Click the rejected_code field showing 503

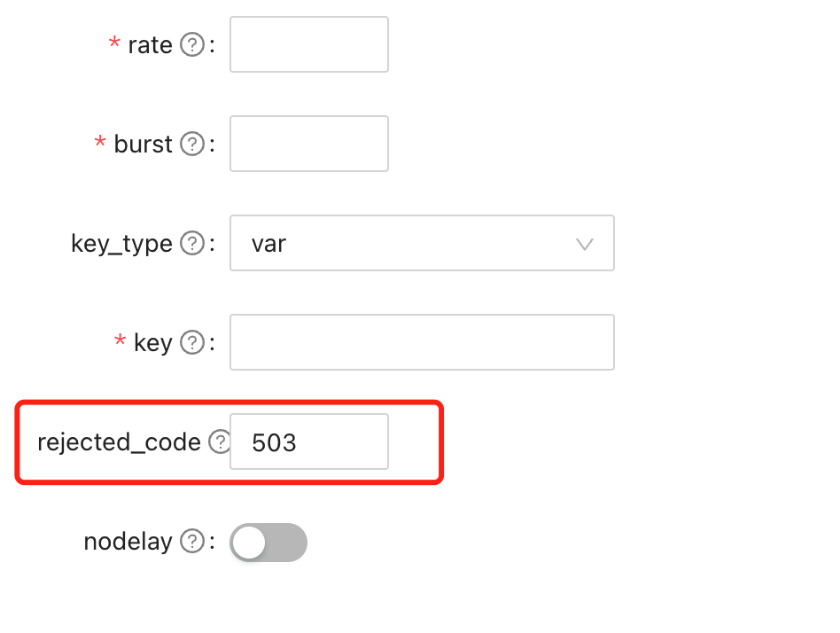308,441
